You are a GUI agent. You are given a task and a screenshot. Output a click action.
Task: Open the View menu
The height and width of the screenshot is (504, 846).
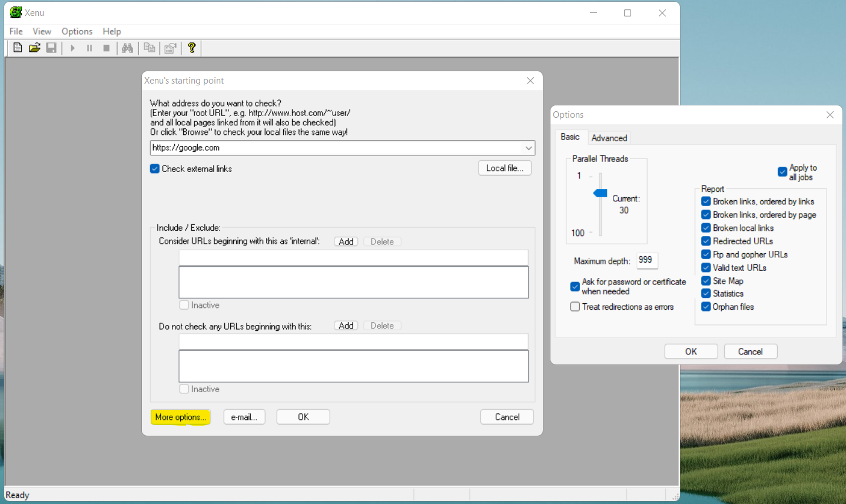(42, 31)
